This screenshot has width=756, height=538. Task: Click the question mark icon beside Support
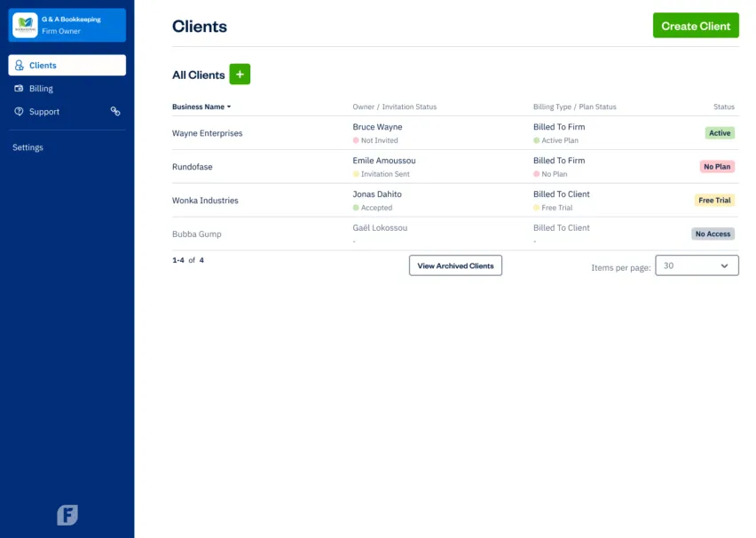click(x=20, y=111)
